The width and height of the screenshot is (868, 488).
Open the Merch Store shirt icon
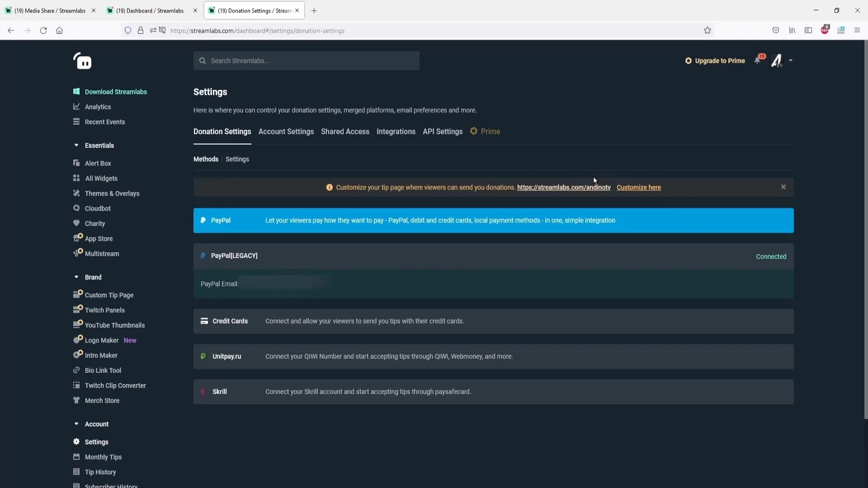(x=76, y=400)
